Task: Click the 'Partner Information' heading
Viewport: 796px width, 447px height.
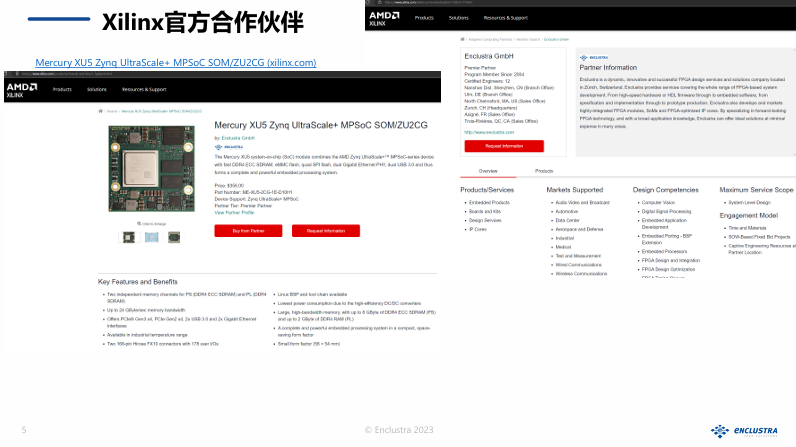Action: (608, 67)
